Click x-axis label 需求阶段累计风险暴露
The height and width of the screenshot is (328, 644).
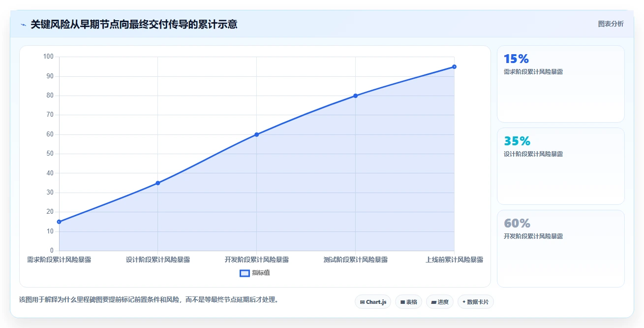point(59,260)
